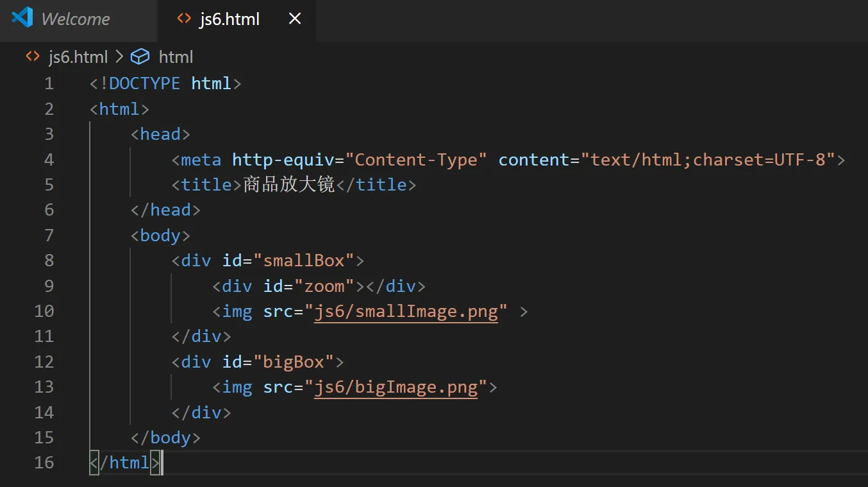
Task: Click the src attribute on line 10
Action: [x=278, y=312]
